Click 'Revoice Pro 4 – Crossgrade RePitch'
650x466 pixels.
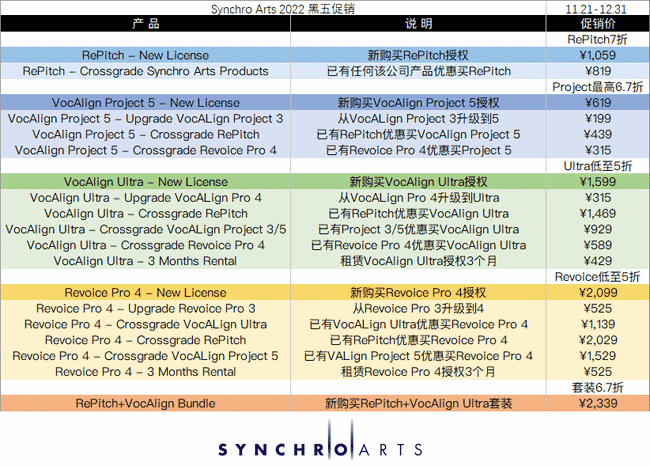(x=146, y=340)
